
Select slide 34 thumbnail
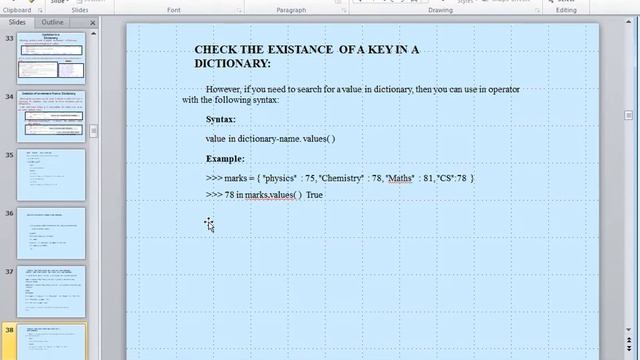[51, 116]
